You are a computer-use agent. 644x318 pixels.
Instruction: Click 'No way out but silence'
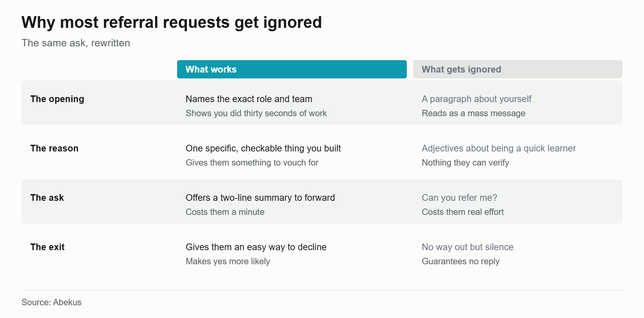pos(468,247)
